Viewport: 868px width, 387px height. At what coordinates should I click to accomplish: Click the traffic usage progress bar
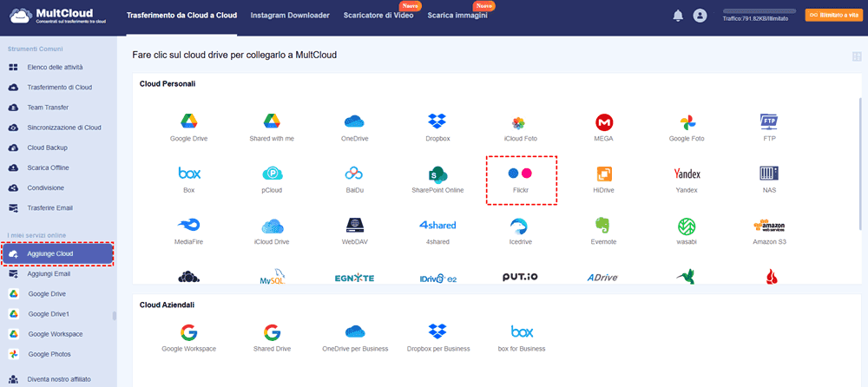(x=759, y=11)
